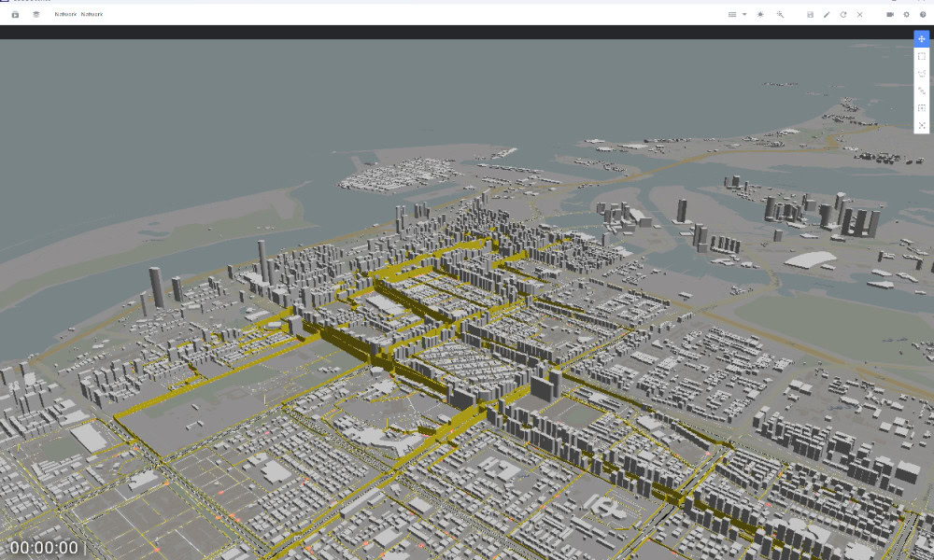Pick the line selection tool
934x560 pixels.
(x=922, y=91)
